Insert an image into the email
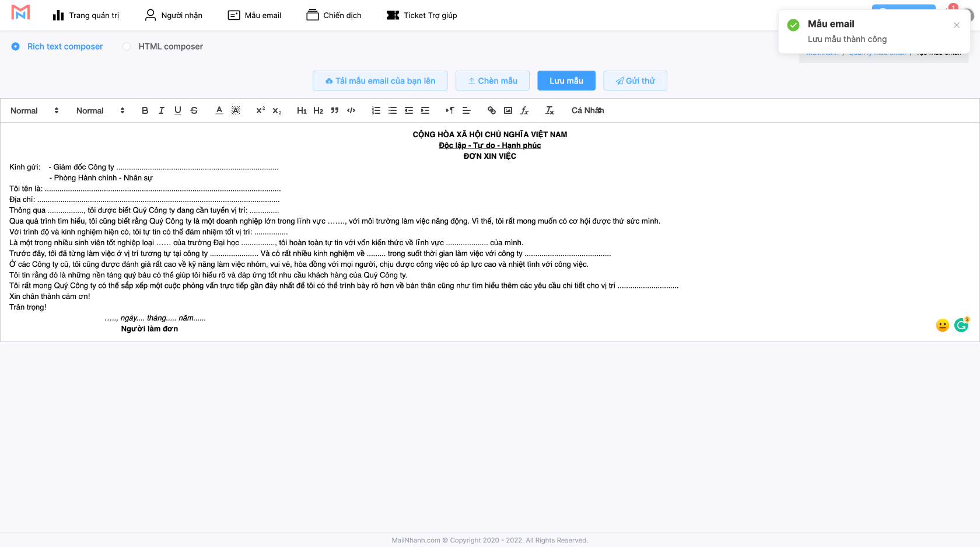Viewport: 980px width, 547px height. (508, 110)
